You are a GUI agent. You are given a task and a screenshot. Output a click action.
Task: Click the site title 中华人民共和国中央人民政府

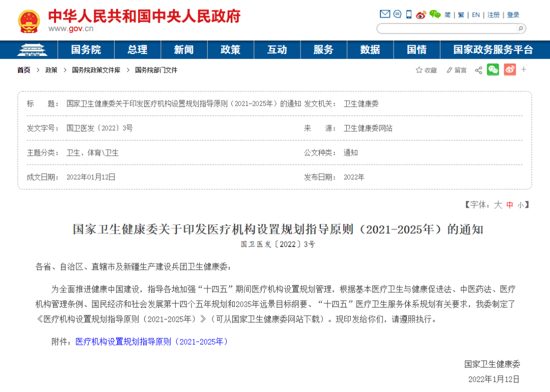(144, 16)
